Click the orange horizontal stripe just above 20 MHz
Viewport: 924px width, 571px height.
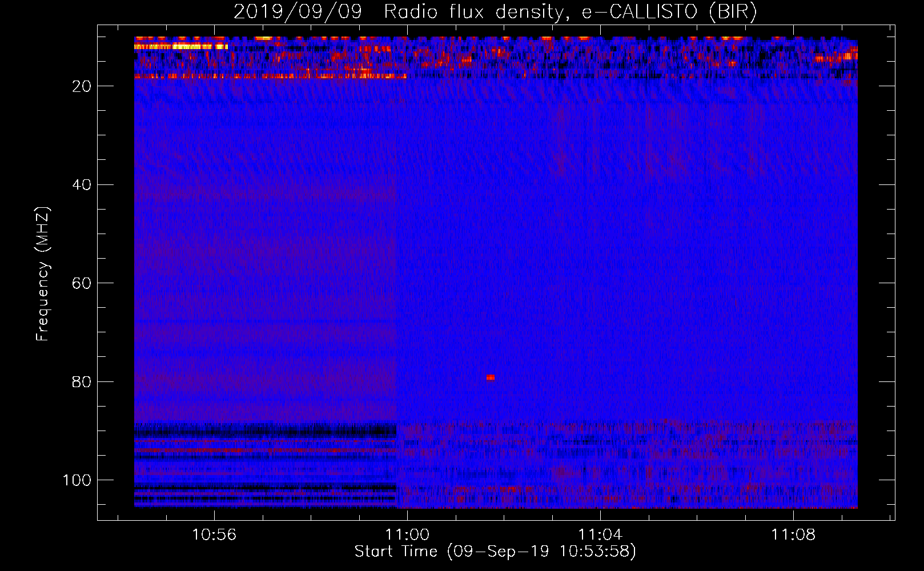[x=270, y=76]
